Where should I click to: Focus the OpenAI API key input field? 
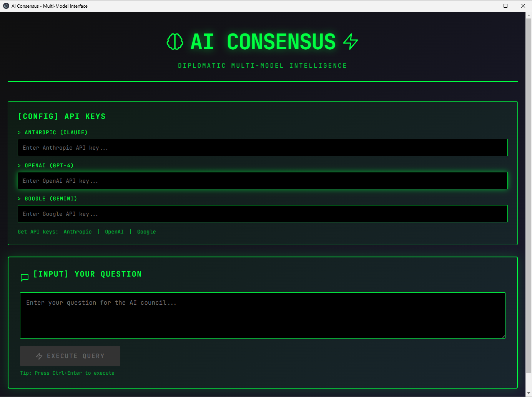click(263, 180)
